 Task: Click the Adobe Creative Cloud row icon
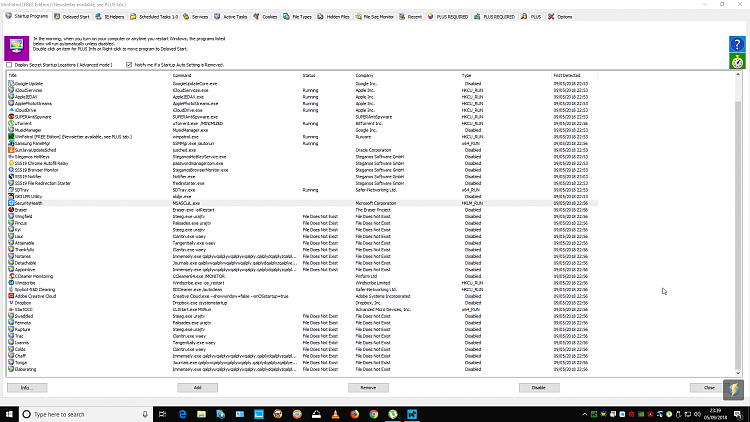click(x=11, y=296)
